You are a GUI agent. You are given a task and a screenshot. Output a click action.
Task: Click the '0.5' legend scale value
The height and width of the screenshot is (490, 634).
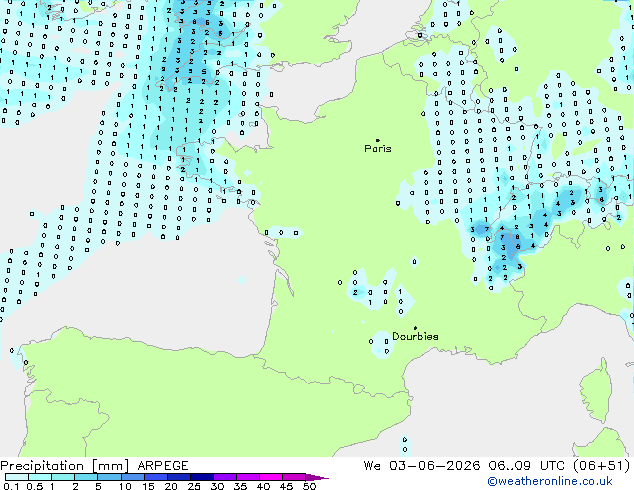(x=34, y=486)
